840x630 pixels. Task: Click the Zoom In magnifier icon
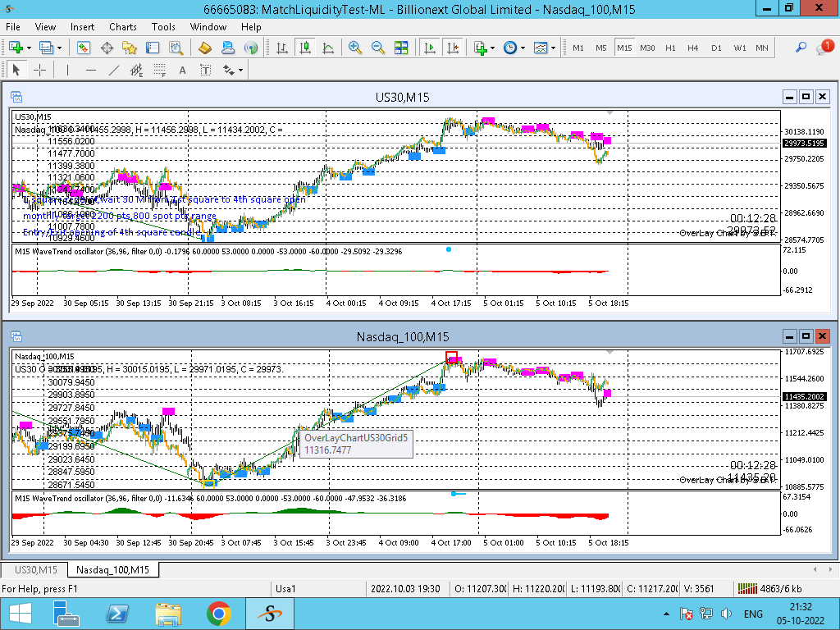coord(355,48)
